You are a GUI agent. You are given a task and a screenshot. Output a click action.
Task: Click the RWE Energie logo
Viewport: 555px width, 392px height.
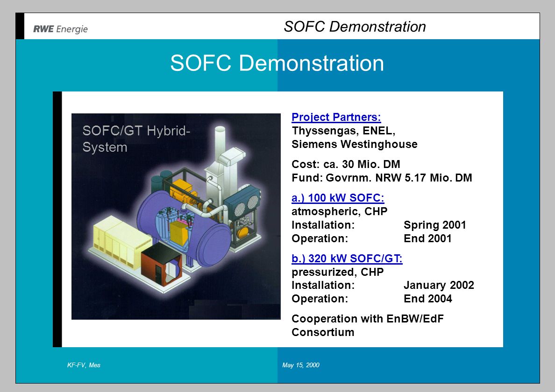(x=60, y=29)
